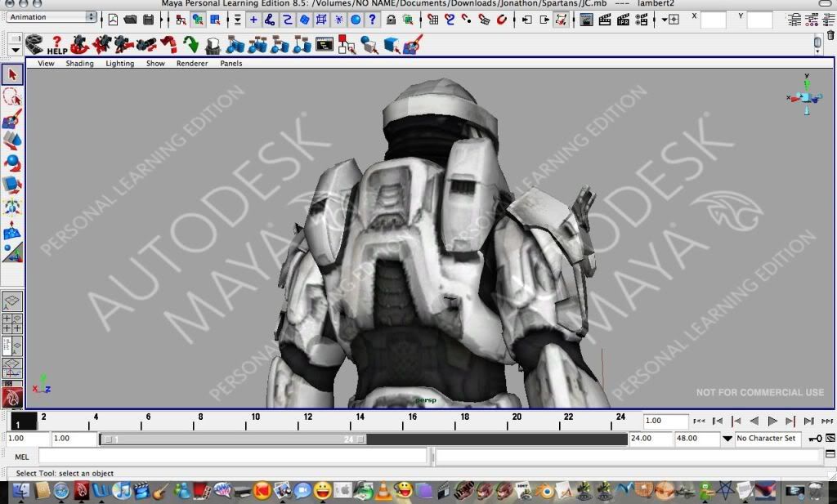Toggle the Curves selection mask
Screen dimensions: 837x504
287,20
